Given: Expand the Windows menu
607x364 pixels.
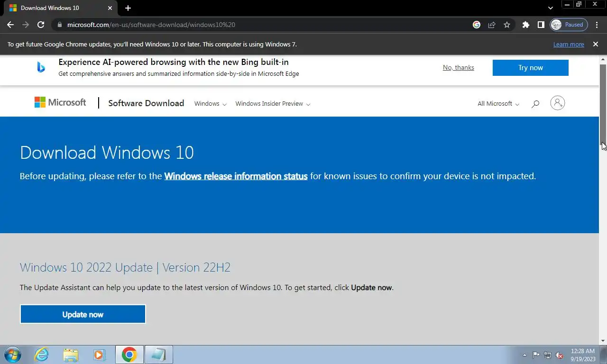Looking at the screenshot, I should (211, 103).
